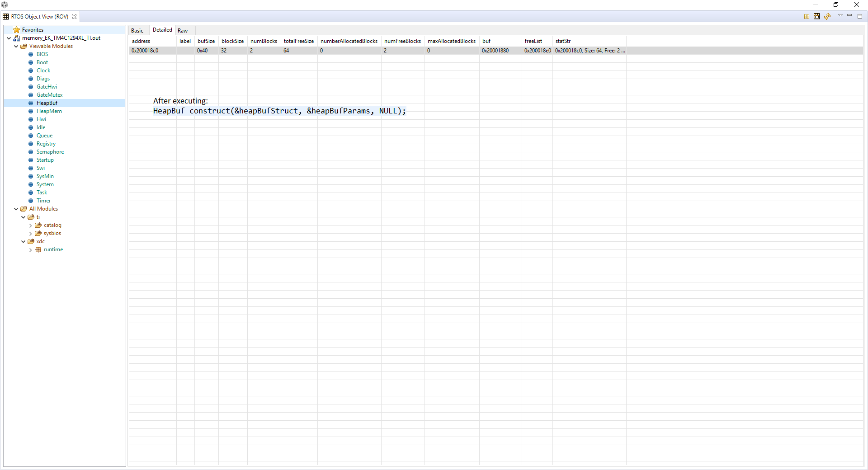Click the blue HeapMem module icon

[31, 111]
